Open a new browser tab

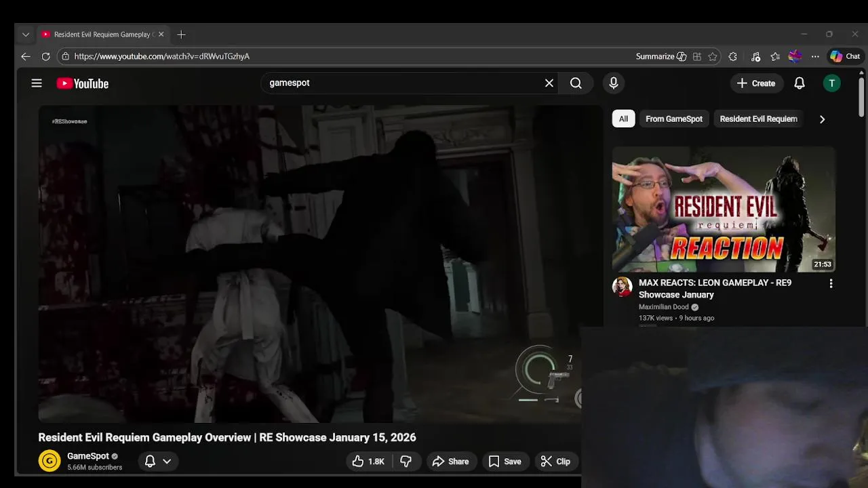coord(181,35)
